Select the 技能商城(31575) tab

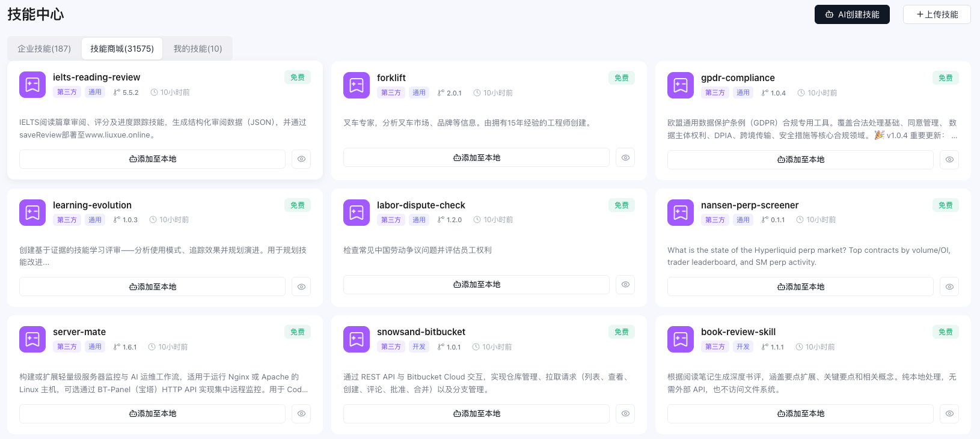(122, 49)
